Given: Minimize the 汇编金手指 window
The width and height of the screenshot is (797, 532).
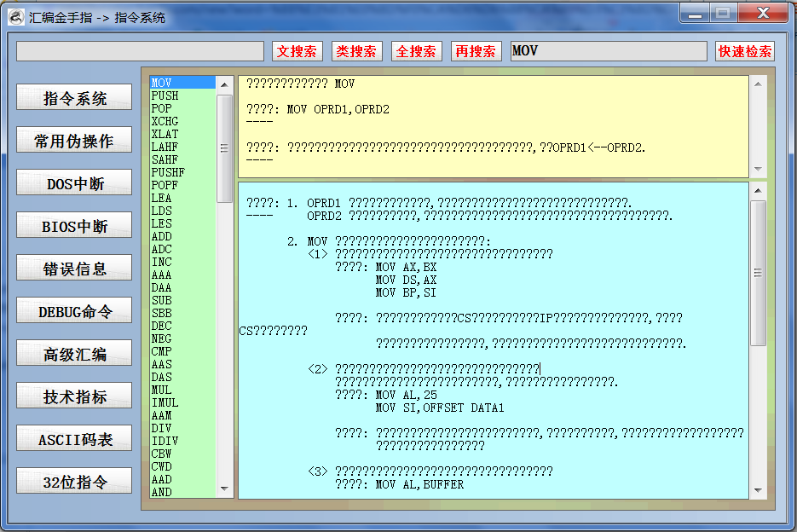Looking at the screenshot, I should coord(695,14).
